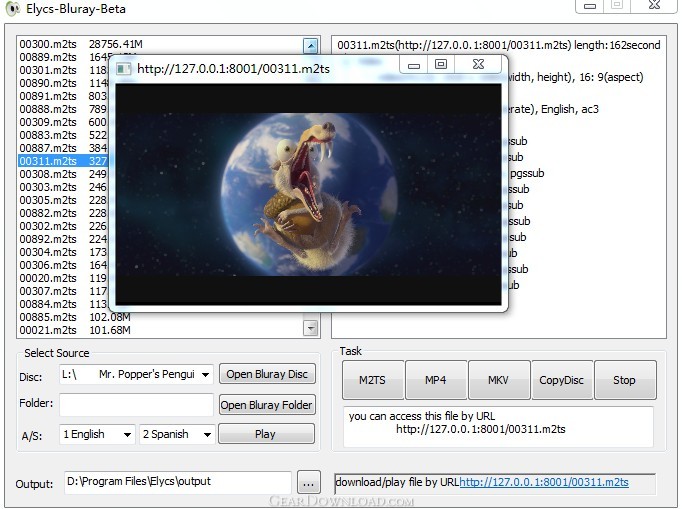
Task: Select 00884.m2ts in the file list
Action: click(63, 305)
